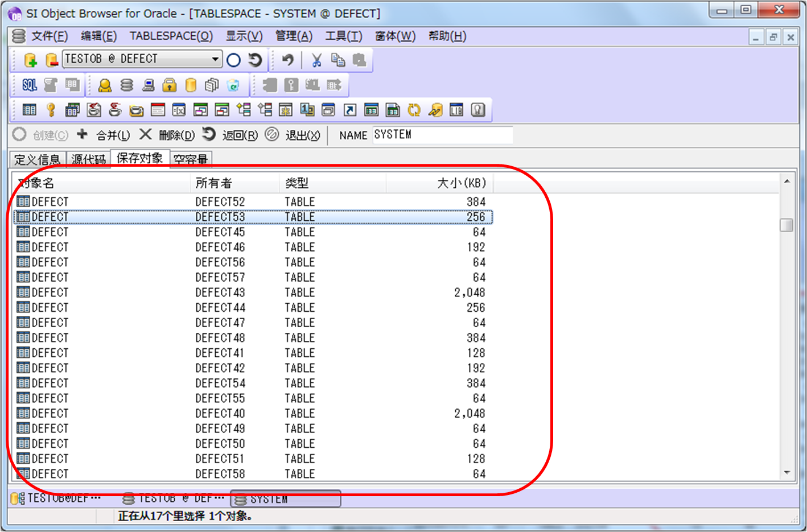Image resolution: width=807 pixels, height=532 pixels.
Task: Select the 保存对象 tab
Action: point(139,158)
